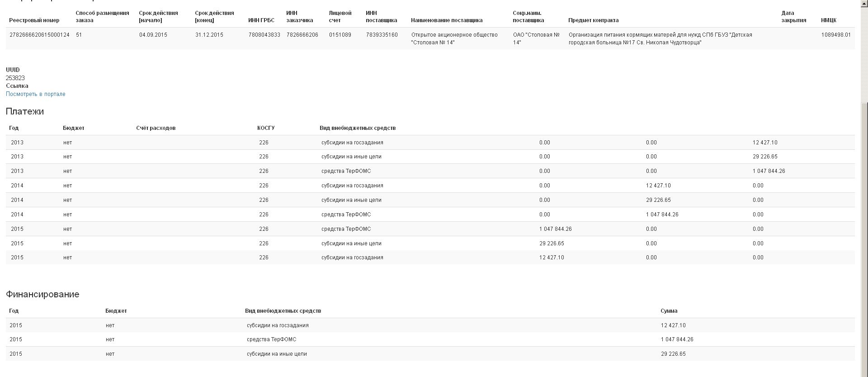
Task: Click the scrollbar up arrow
Action: (864, 4)
